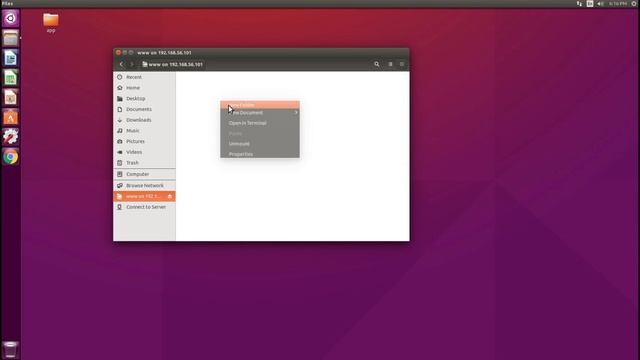The height and width of the screenshot is (360, 640).
Task: Eject the www network share
Action: point(170,196)
